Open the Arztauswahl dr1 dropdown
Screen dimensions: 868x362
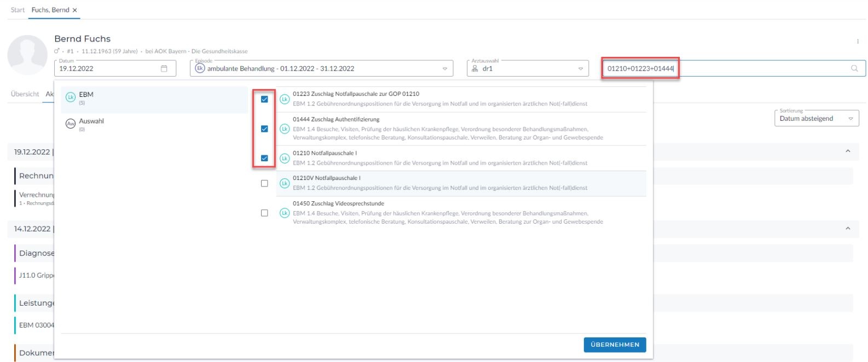coord(581,69)
